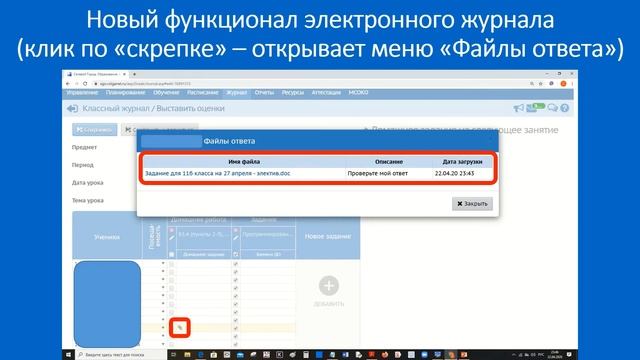Open a new browser tab with plus
Image resolution: width=640 pixels, height=360 pixels.
pyautogui.click(x=134, y=74)
